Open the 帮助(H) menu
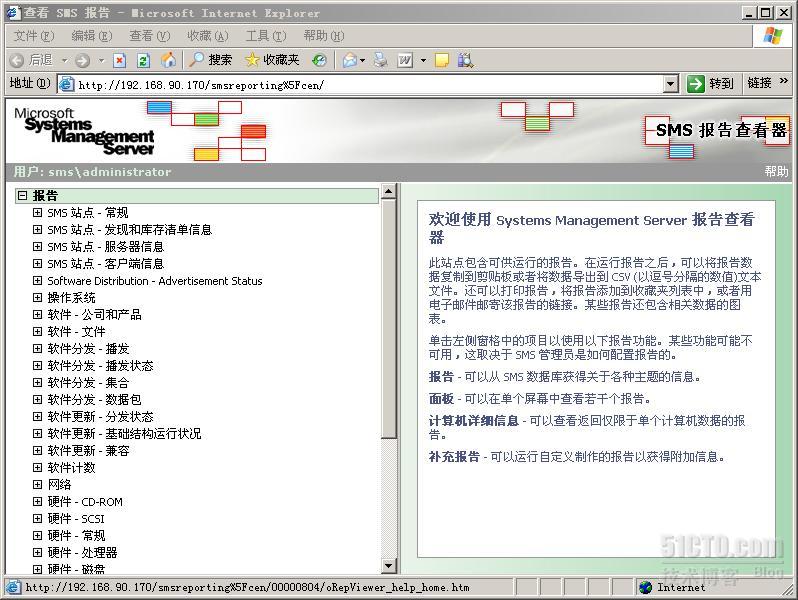798x600 pixels. coord(324,36)
